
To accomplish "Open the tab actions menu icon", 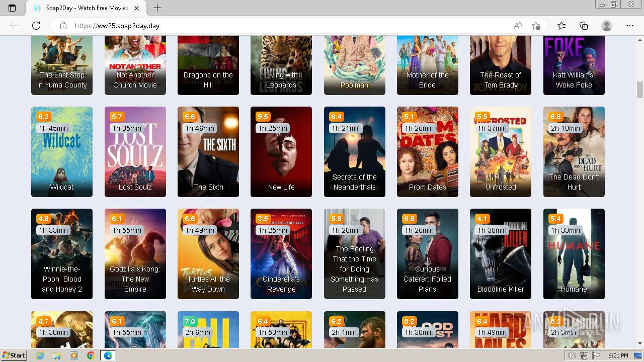I will coord(12,8).
